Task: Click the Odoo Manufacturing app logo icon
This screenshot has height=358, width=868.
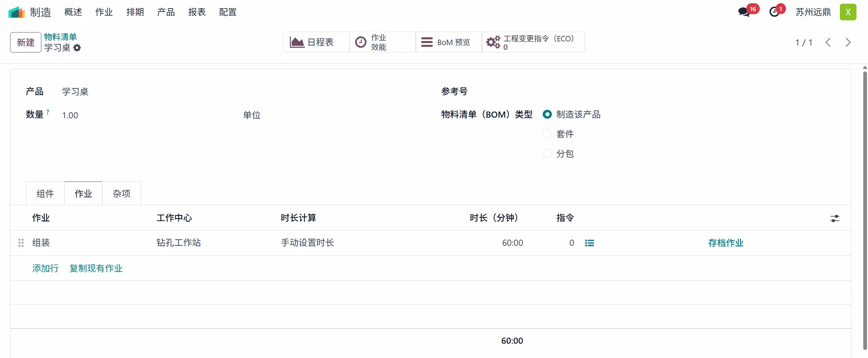Action: 16,12
